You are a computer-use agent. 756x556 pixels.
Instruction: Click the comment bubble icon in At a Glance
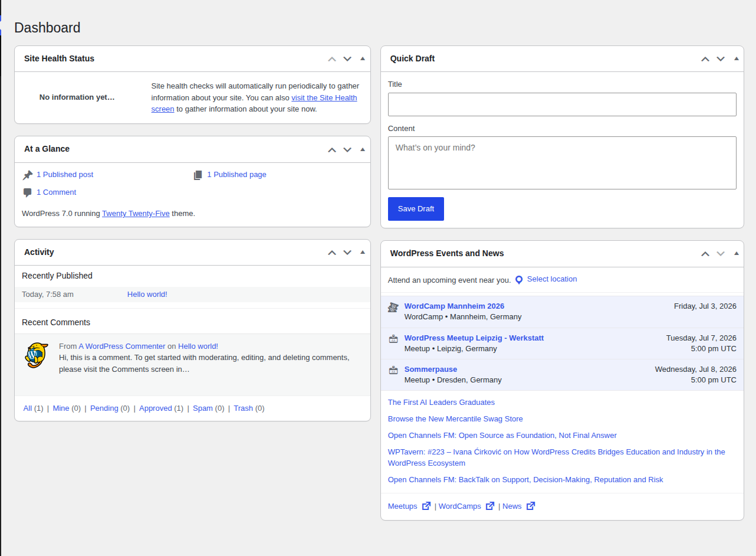click(28, 193)
